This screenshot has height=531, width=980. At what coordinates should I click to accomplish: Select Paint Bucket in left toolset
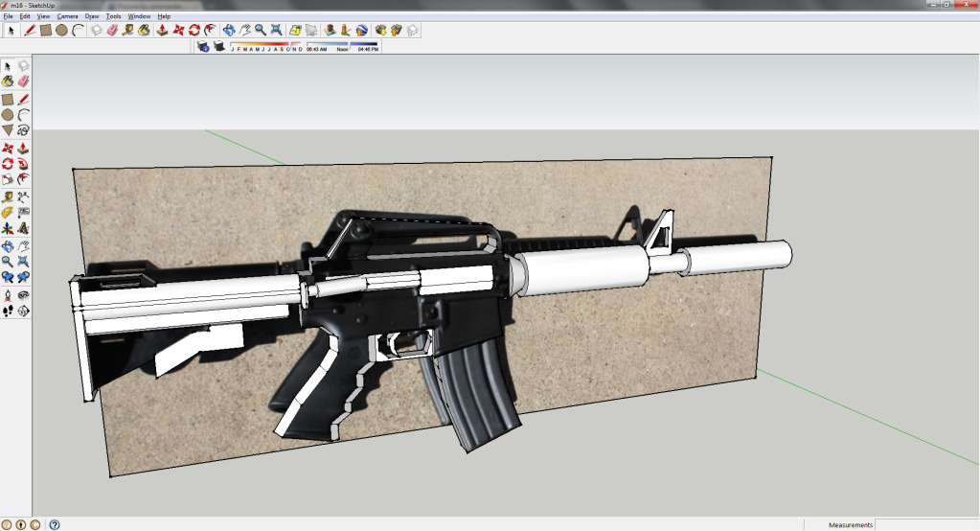pyautogui.click(x=8, y=81)
